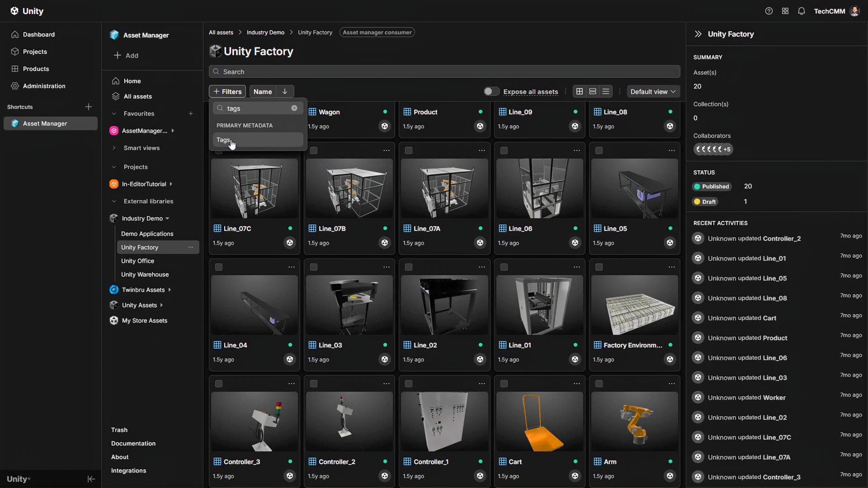Expand Twinbru Assets library arrow
This screenshot has width=868, height=488.
pyautogui.click(x=170, y=290)
